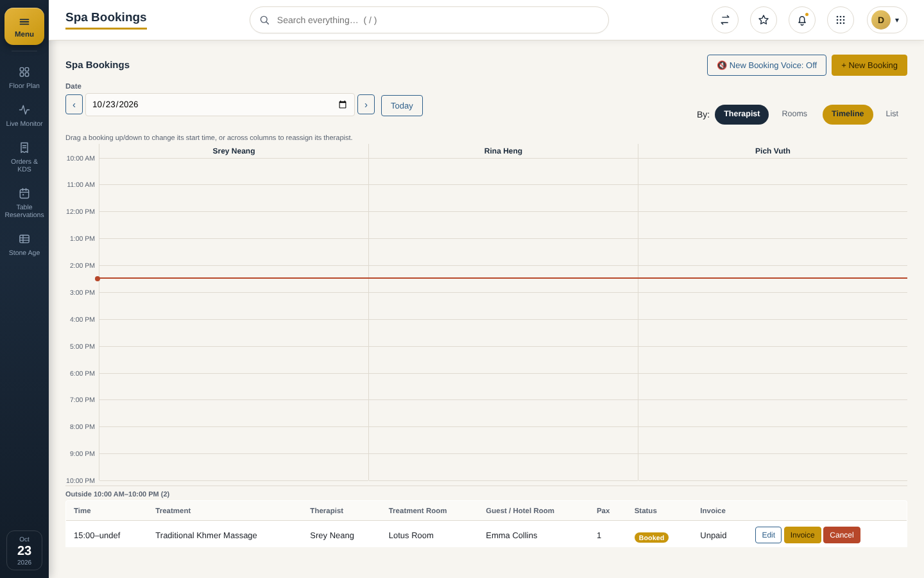
Task: Click the current time marker dot
Action: tap(98, 279)
